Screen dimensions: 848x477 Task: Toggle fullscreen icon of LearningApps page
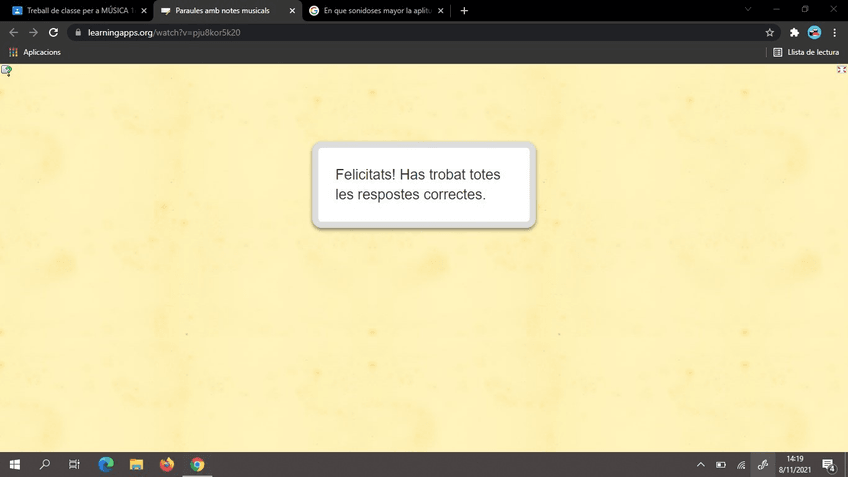(x=842, y=69)
